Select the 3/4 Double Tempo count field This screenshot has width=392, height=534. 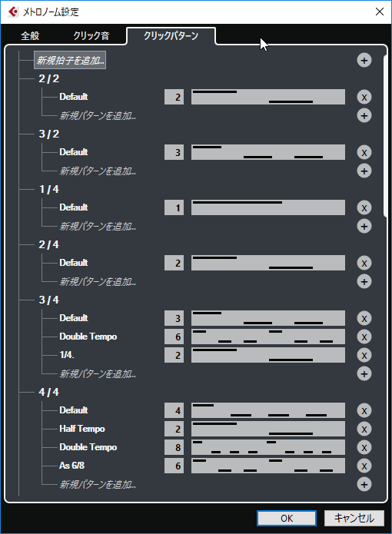pos(174,337)
